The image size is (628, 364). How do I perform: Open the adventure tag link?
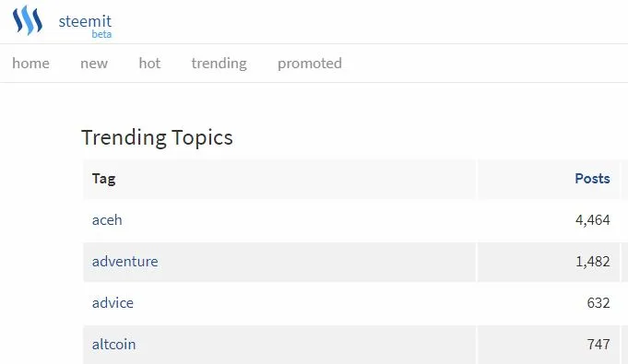[125, 262]
